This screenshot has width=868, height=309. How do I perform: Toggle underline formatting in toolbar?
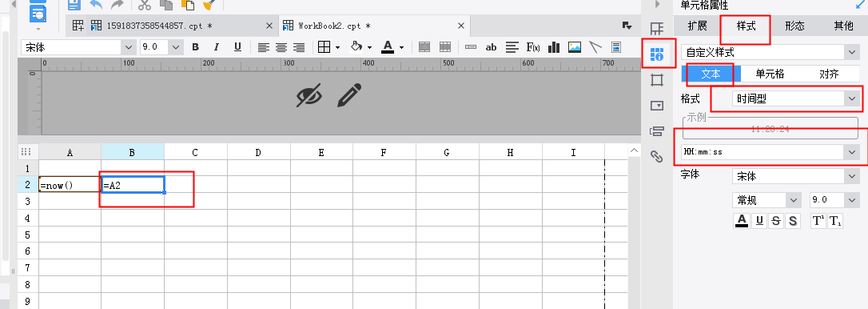coord(237,47)
